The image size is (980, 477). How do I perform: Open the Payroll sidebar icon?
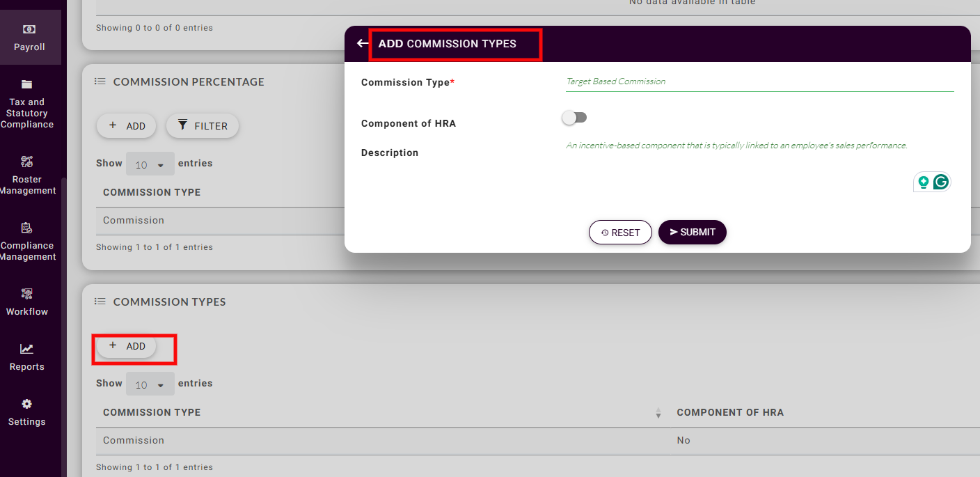[x=29, y=30]
